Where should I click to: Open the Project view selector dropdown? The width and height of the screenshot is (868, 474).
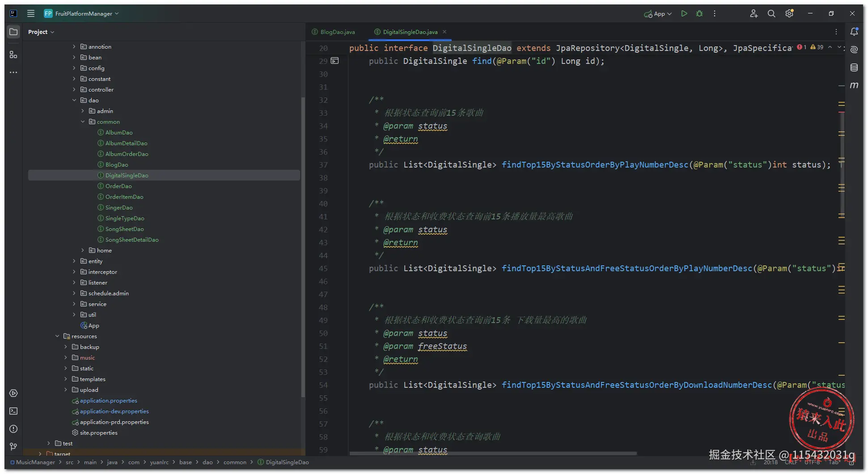[41, 32]
